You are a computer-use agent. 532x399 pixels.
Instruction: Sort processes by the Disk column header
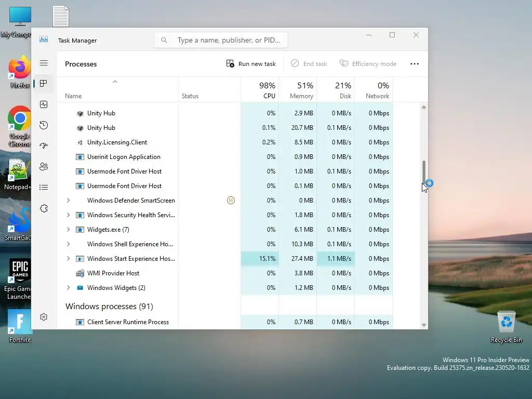[x=336, y=90]
